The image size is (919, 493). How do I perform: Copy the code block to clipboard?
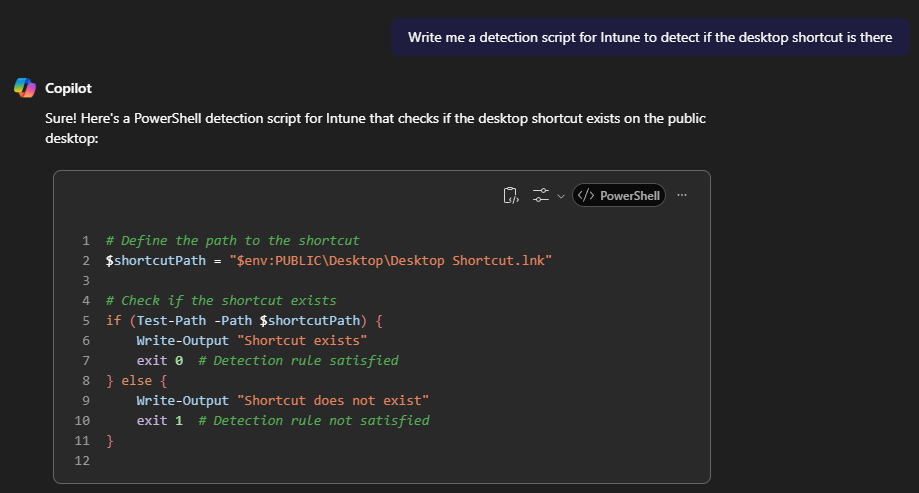tap(511, 195)
